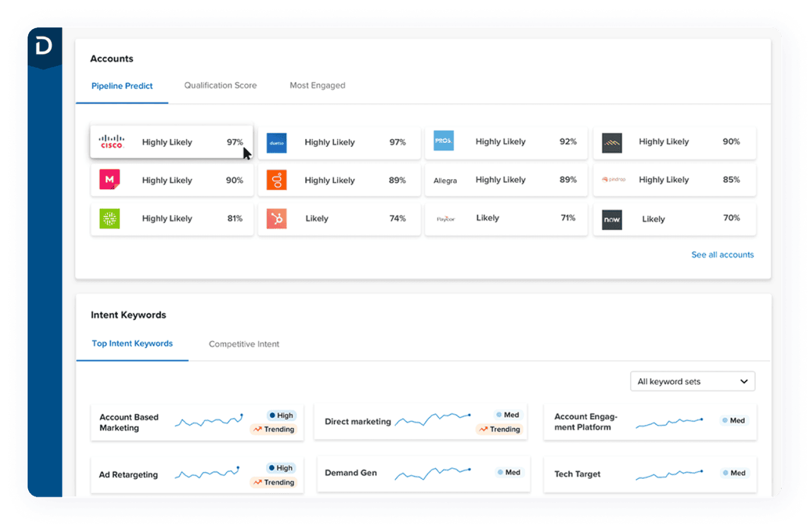The width and height of the screenshot is (812, 529).
Task: Click the Demand Gen trend sparkline
Action: [432, 473]
